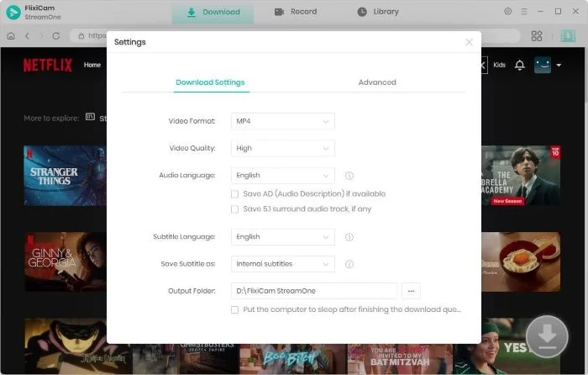
Task: Open the streaming sites grid icon
Action: (537, 36)
